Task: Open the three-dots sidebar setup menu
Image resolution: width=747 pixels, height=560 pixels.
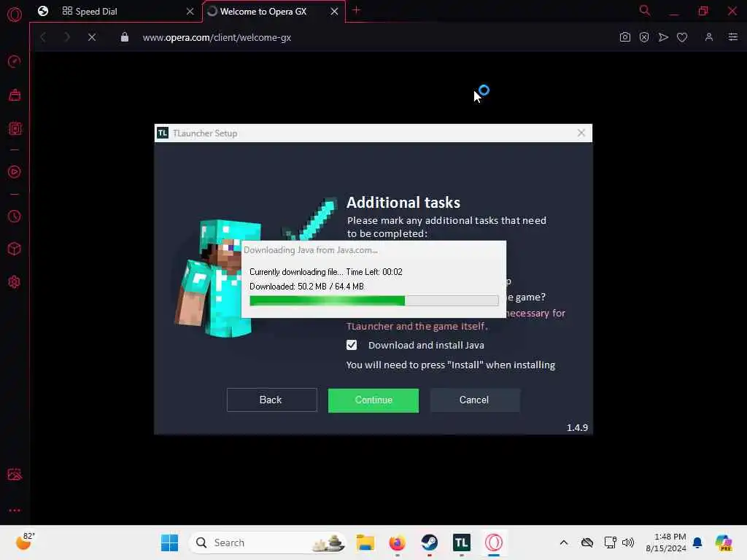Action: coord(15,510)
